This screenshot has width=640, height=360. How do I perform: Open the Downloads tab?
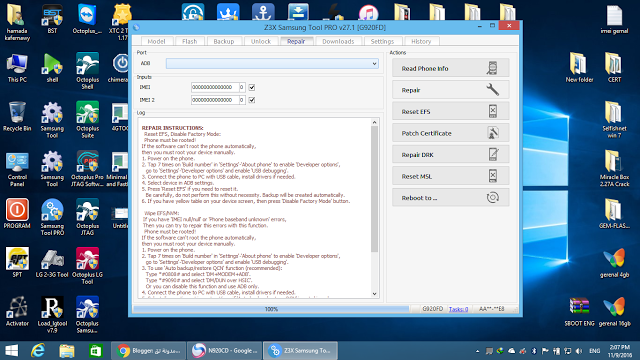pos(338,41)
